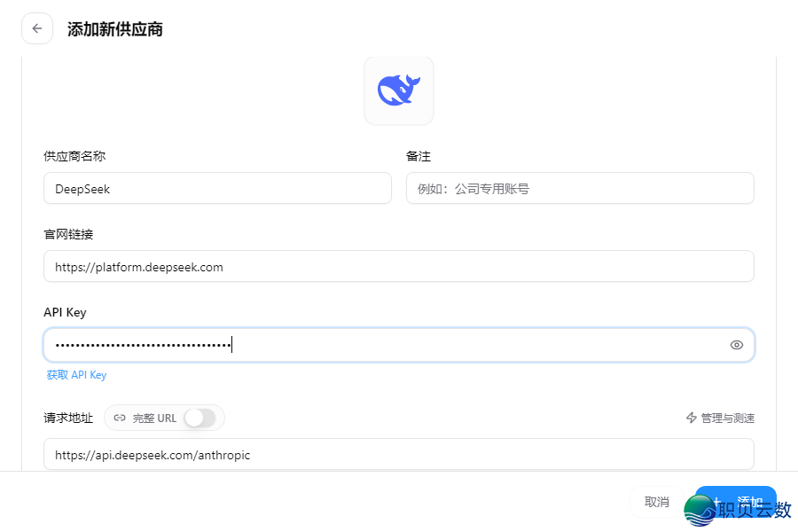The image size is (798, 532).
Task: Click the 供应商名称 label
Action: click(x=74, y=156)
